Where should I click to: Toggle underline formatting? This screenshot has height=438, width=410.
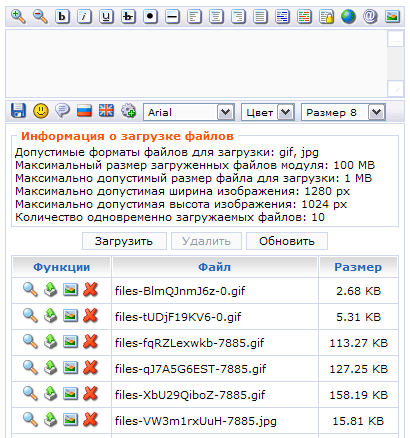coord(106,16)
